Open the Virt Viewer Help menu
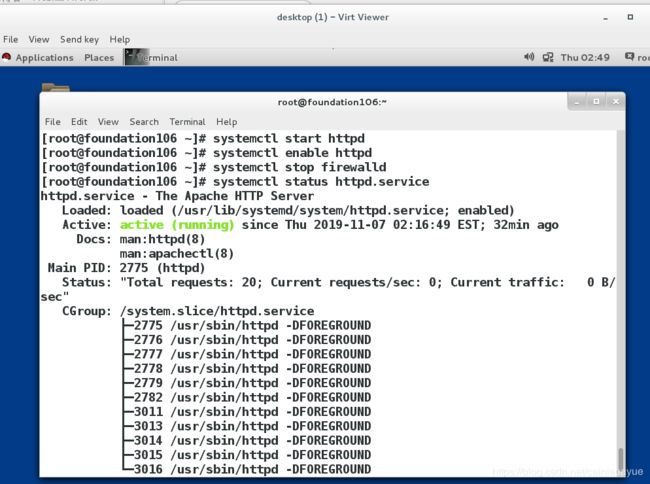This screenshot has width=650, height=484. coord(120,39)
